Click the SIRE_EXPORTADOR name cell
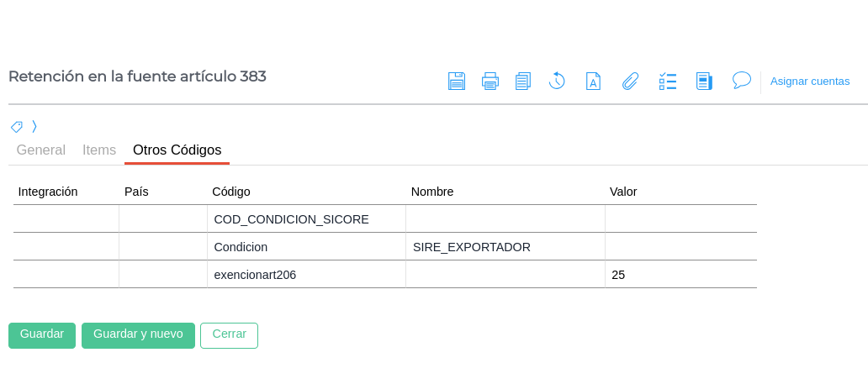 click(x=505, y=247)
